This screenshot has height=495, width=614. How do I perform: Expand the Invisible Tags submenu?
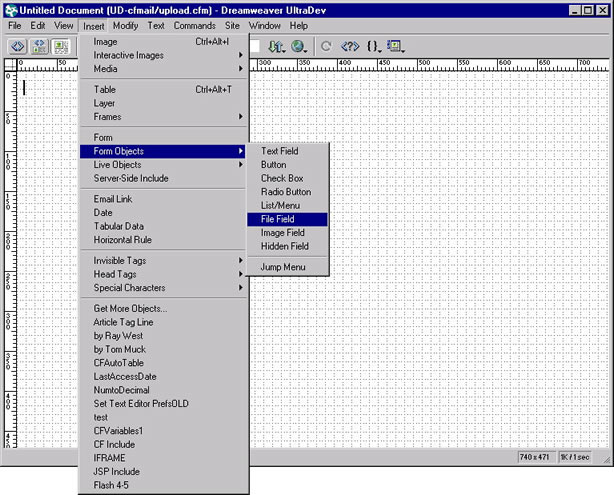[163, 260]
